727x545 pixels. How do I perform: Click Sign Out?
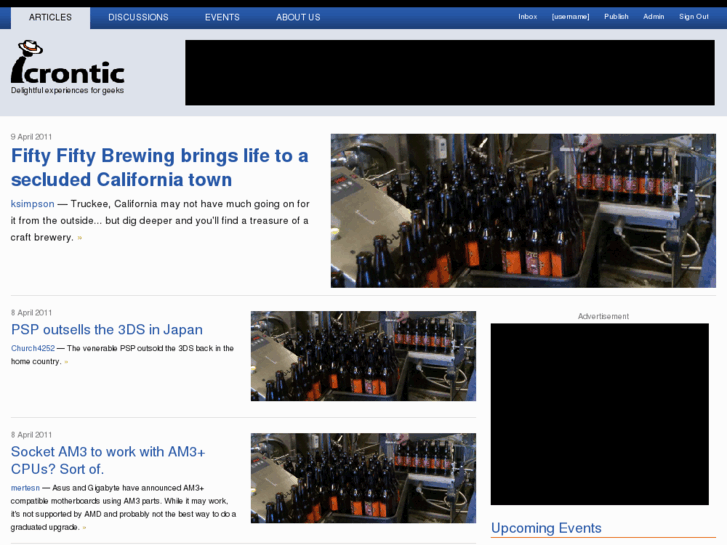pyautogui.click(x=694, y=17)
